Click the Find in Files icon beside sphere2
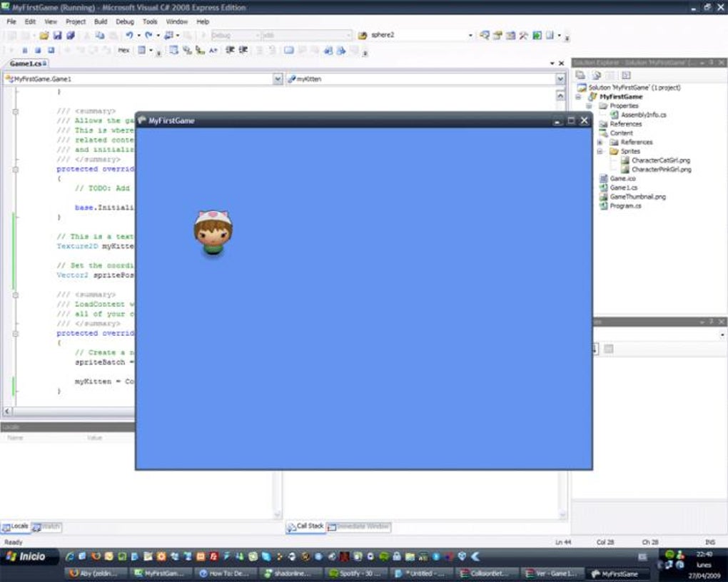Viewport: 728px width, 582px height. click(x=485, y=35)
